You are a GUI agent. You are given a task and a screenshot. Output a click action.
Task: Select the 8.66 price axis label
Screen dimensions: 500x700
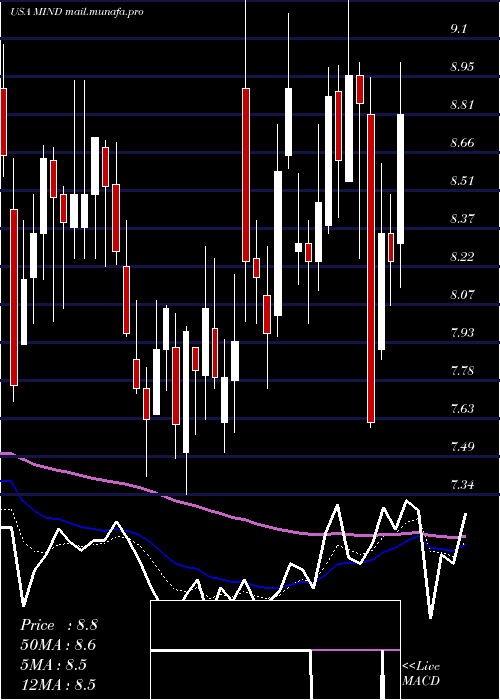click(x=462, y=143)
